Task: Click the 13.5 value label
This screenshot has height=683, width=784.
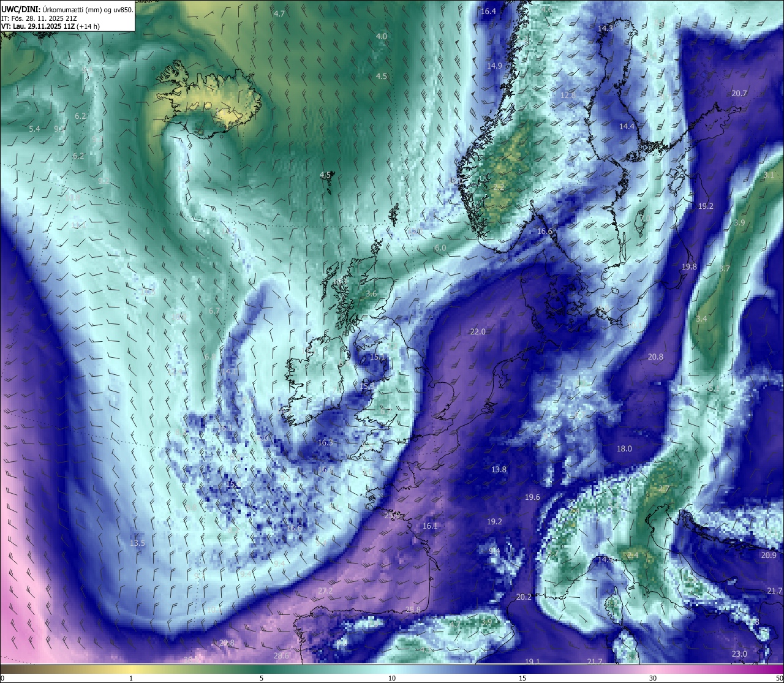Action: (137, 543)
